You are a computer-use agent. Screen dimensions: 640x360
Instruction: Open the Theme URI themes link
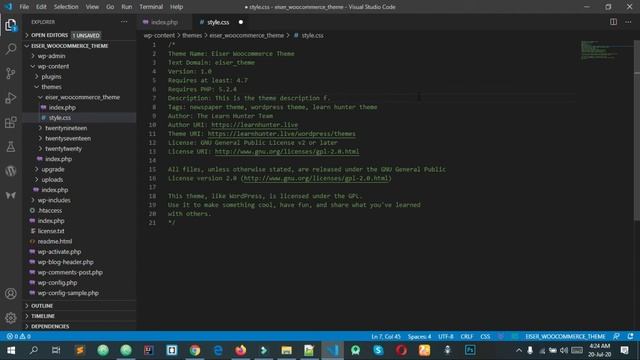tap(282, 134)
